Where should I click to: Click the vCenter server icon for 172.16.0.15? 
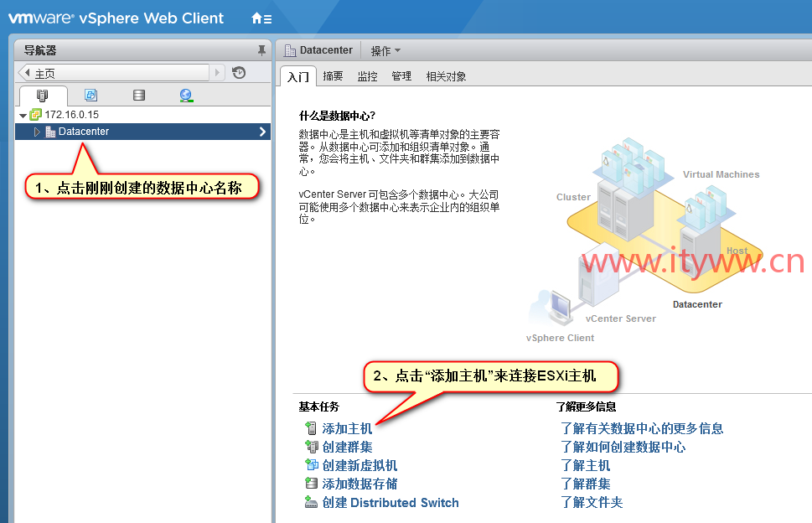[36, 115]
